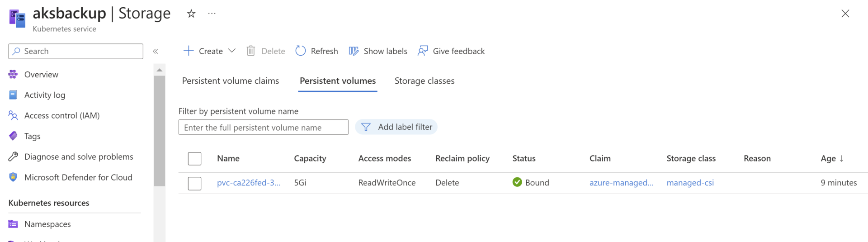Collapse the sidebar with double chevron

click(x=156, y=51)
